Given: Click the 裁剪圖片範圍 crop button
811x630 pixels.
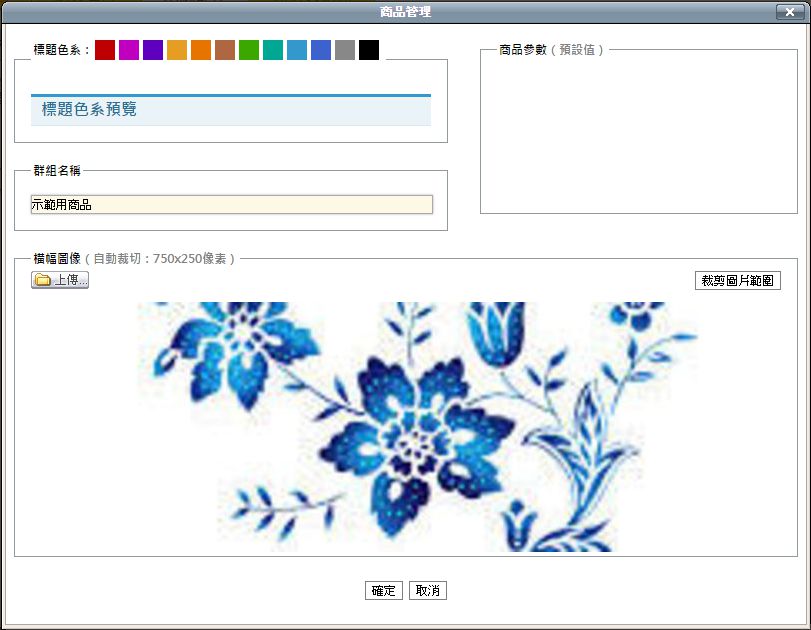Looking at the screenshot, I should click(x=738, y=280).
